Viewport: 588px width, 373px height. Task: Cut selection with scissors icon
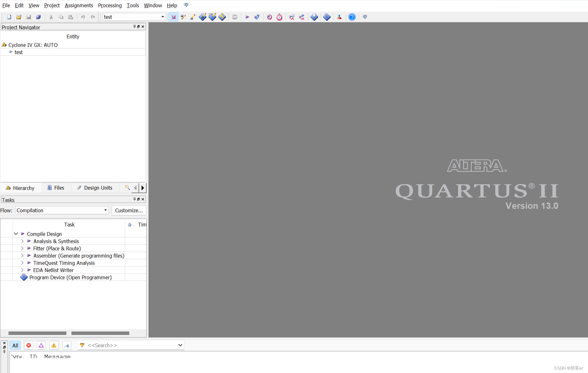coord(51,17)
